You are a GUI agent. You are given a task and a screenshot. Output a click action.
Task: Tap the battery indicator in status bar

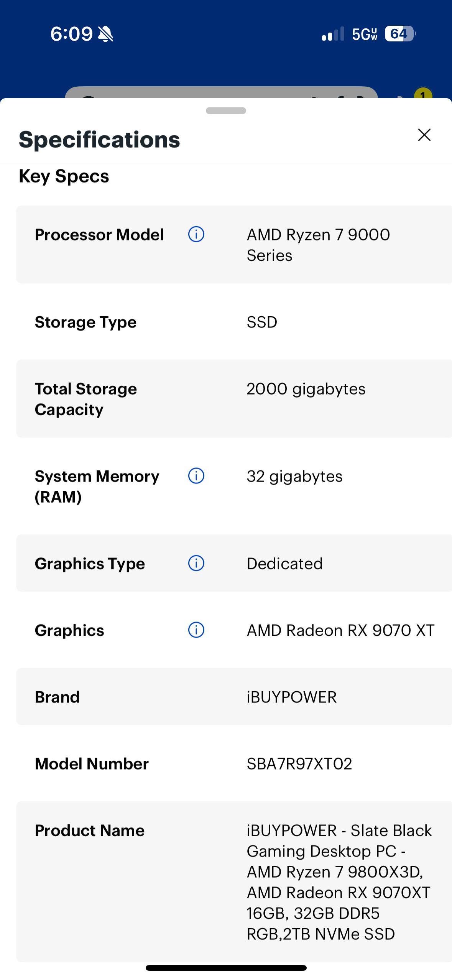pos(400,34)
